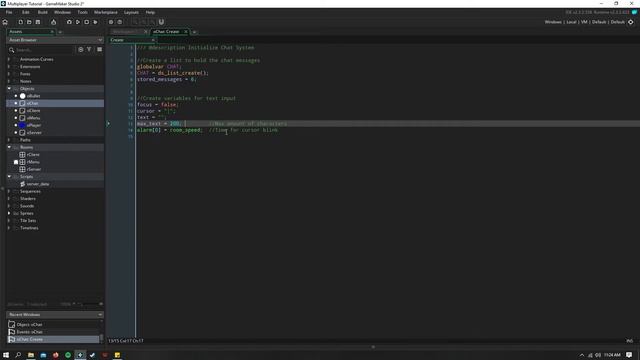The width and height of the screenshot is (640, 360).
Task: Open Windows taskbar search
Action: click(18, 355)
